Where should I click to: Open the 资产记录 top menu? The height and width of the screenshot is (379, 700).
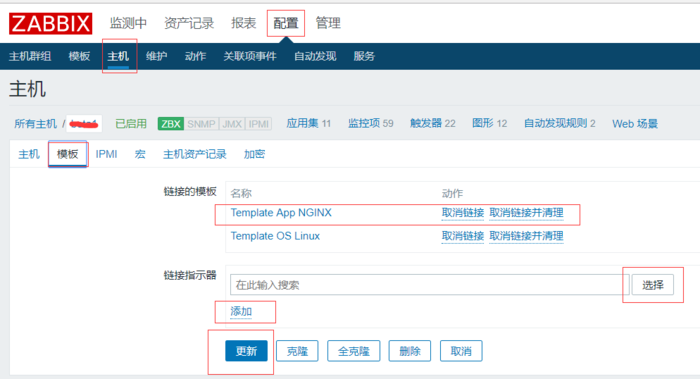tap(189, 23)
